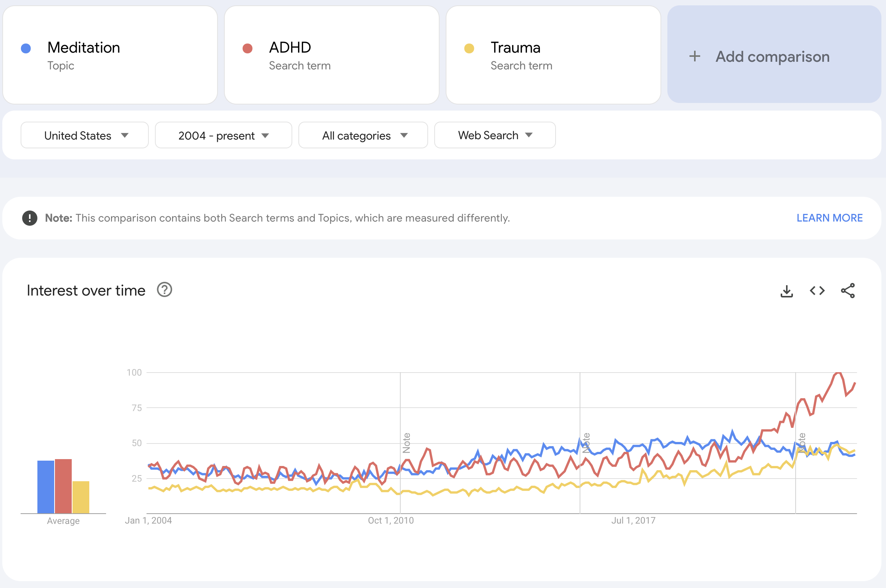Open the United States region dropdown
Image resolution: width=886 pixels, height=588 pixels.
[85, 135]
